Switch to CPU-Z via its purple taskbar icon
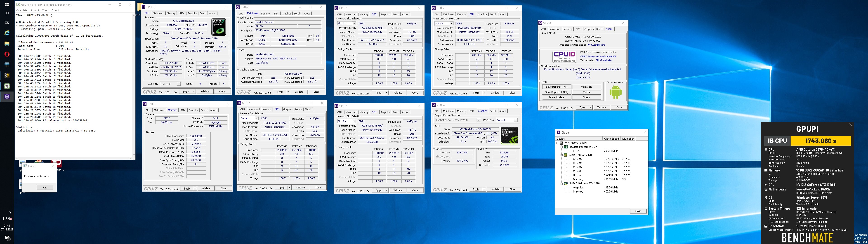This screenshot has height=244, width=868. [7, 97]
